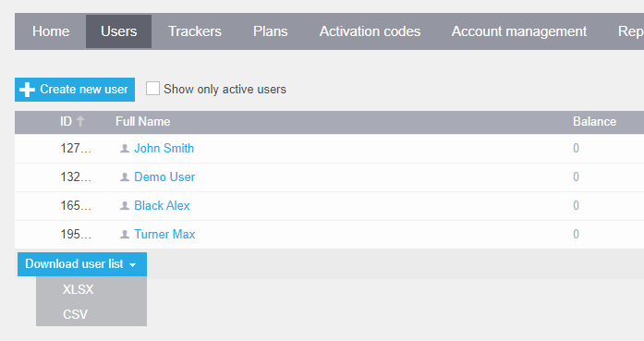Open the Account management tab
Viewport: 644px width, 341px height.
pos(519,31)
